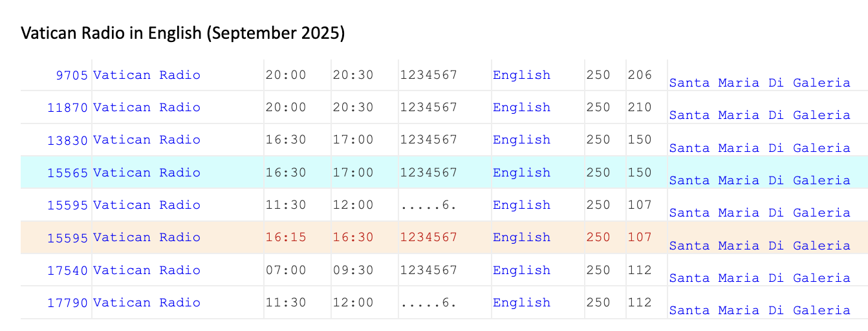This screenshot has width=868, height=331.
Task: Click the 13830 frequency link
Action: pyautogui.click(x=67, y=140)
